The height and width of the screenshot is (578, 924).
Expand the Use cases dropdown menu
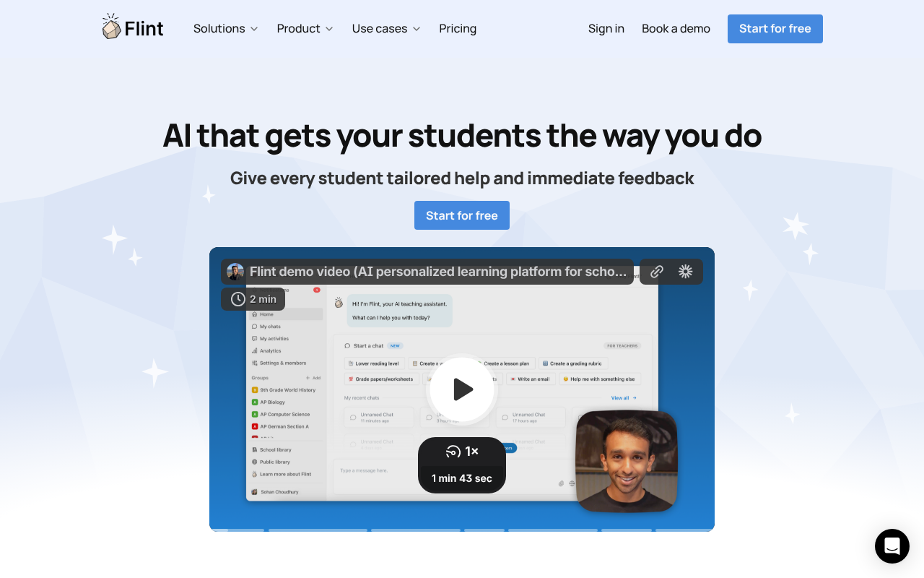point(386,29)
